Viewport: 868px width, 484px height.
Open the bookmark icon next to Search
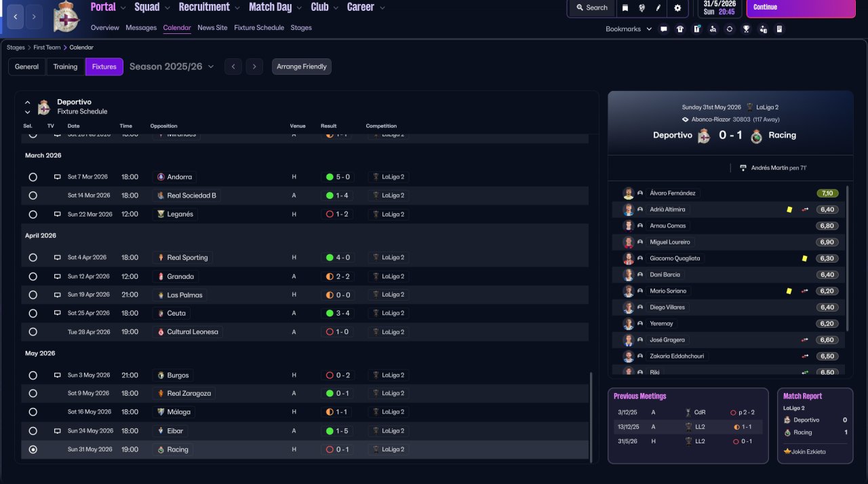tap(625, 8)
